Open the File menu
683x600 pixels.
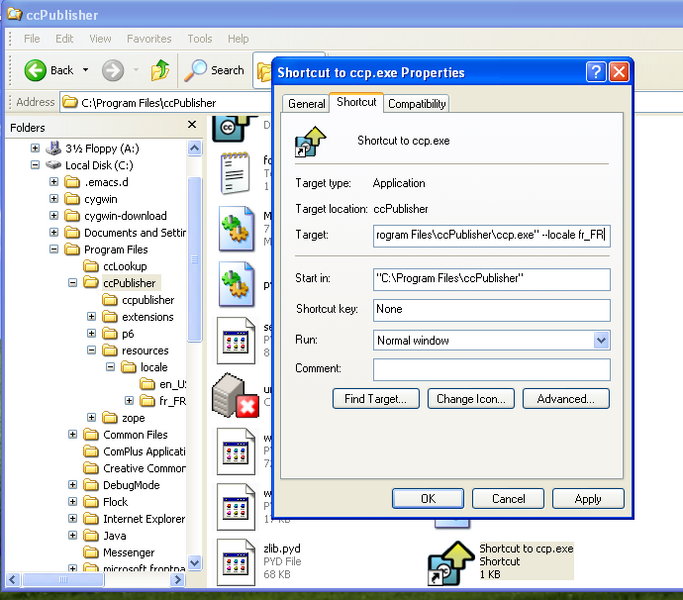(32, 39)
